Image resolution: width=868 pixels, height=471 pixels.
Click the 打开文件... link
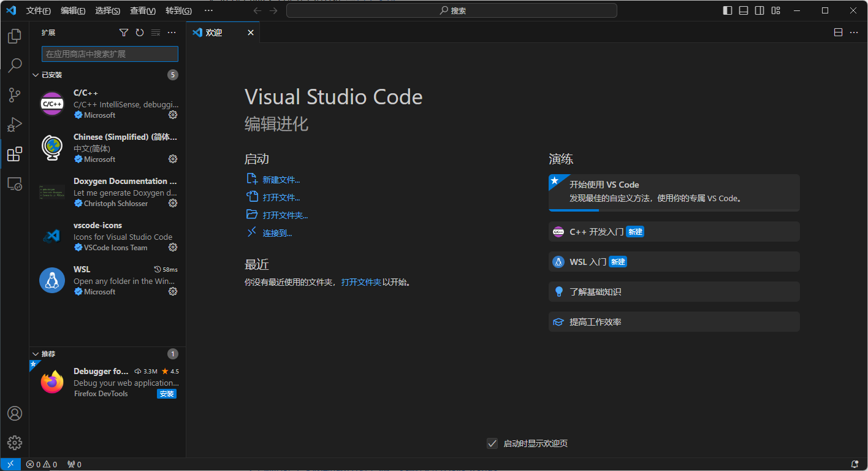[x=281, y=197]
